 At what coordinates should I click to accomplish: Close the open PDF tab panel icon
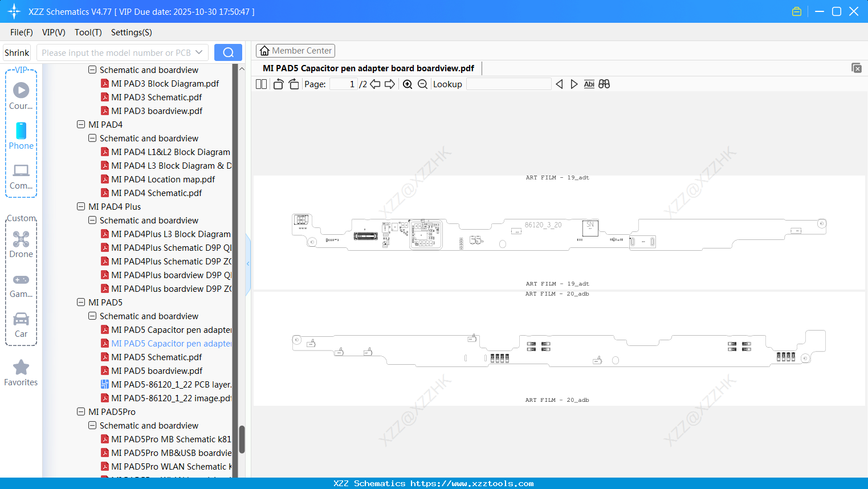[856, 68]
